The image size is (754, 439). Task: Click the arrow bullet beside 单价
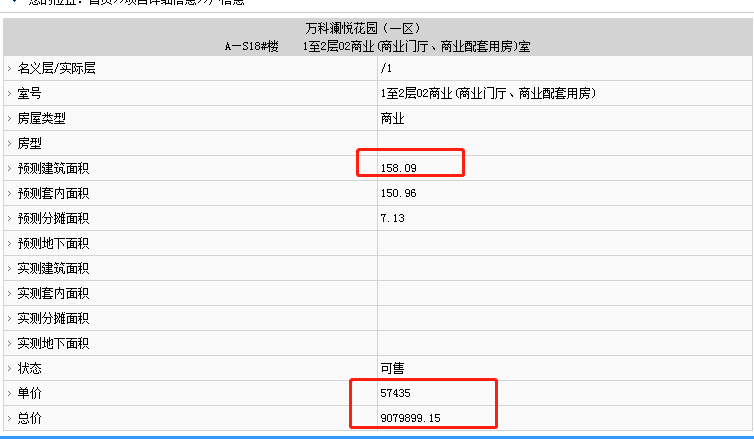9,394
